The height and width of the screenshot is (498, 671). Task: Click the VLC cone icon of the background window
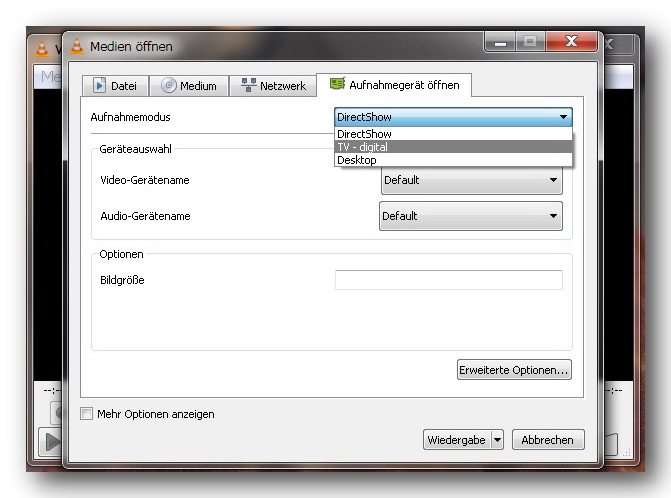42,49
